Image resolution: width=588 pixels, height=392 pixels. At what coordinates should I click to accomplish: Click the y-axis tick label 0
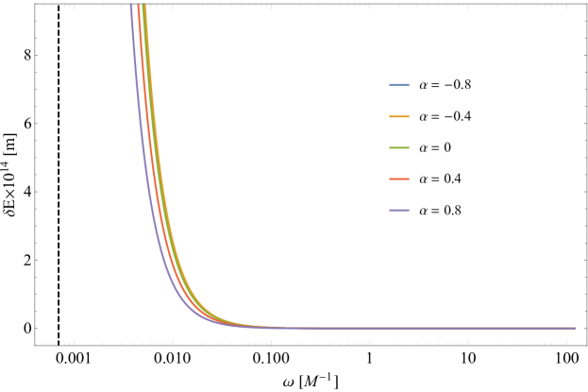coord(27,329)
